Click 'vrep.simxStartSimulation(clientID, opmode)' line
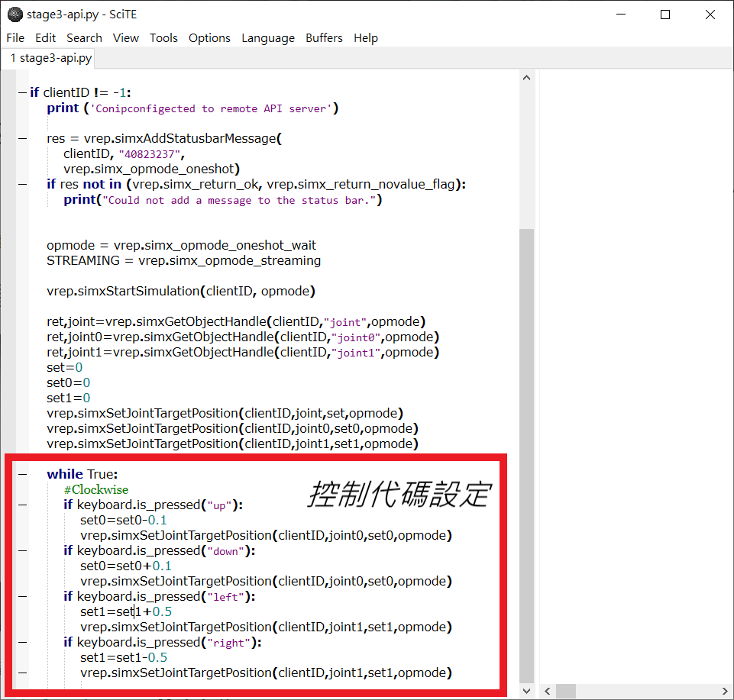The height and width of the screenshot is (700, 734). coord(181,292)
